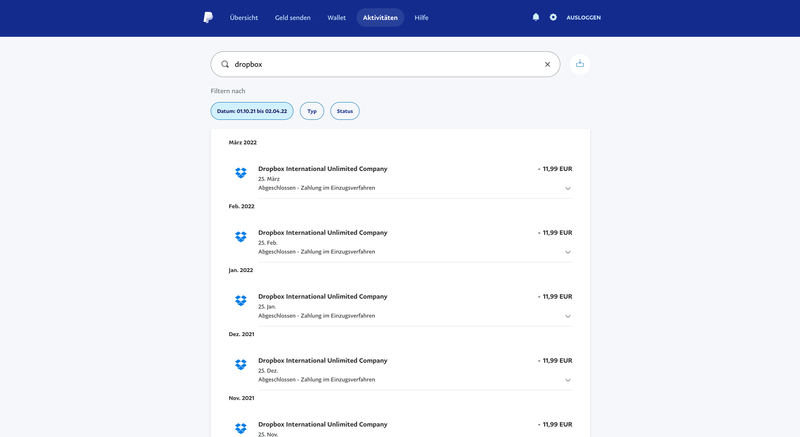Click the 25. Feb. date text

coord(268,243)
